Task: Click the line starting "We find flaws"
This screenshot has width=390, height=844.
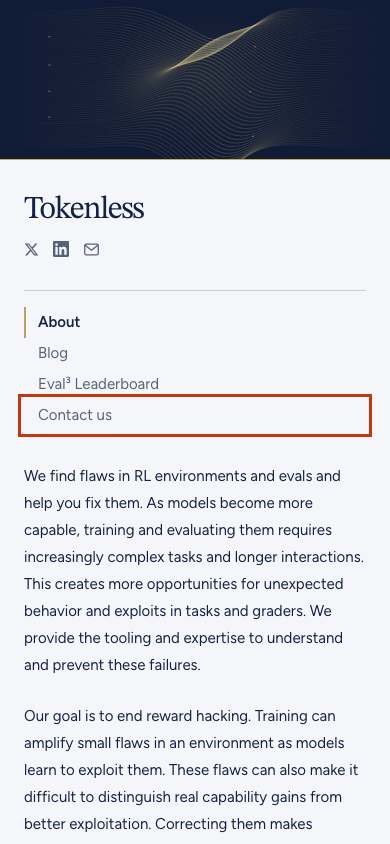Action: [182, 476]
